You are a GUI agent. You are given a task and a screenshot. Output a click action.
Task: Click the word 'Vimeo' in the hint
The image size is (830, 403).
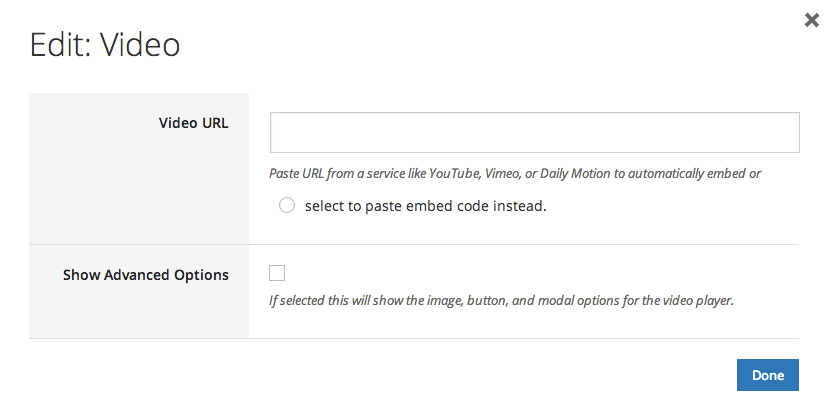click(x=503, y=174)
